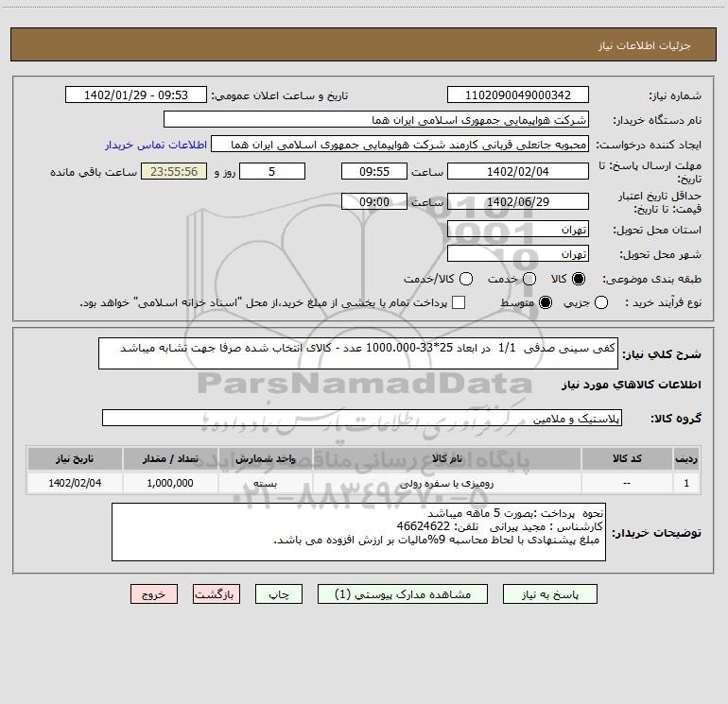Choose the متوسط purchase type radio

[x=546, y=302]
